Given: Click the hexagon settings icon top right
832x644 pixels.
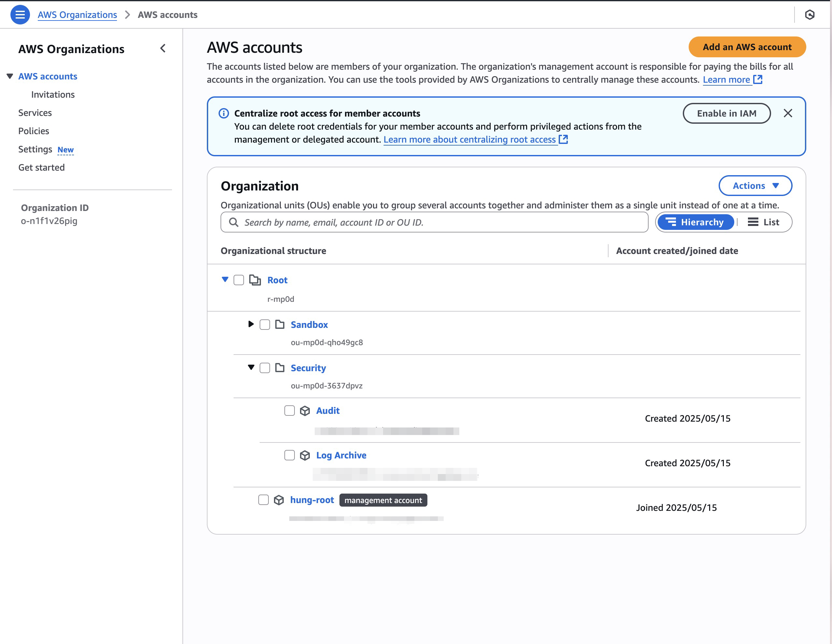Looking at the screenshot, I should 810,15.
